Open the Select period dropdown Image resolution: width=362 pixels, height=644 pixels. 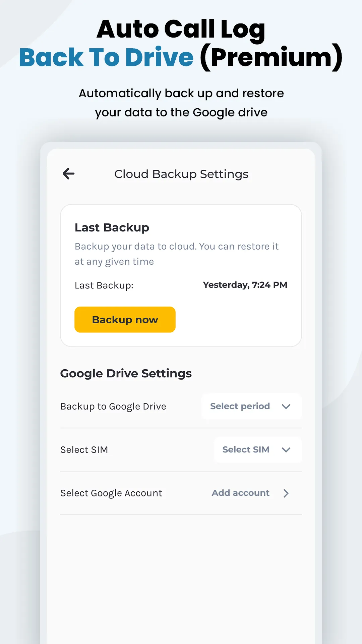click(252, 406)
